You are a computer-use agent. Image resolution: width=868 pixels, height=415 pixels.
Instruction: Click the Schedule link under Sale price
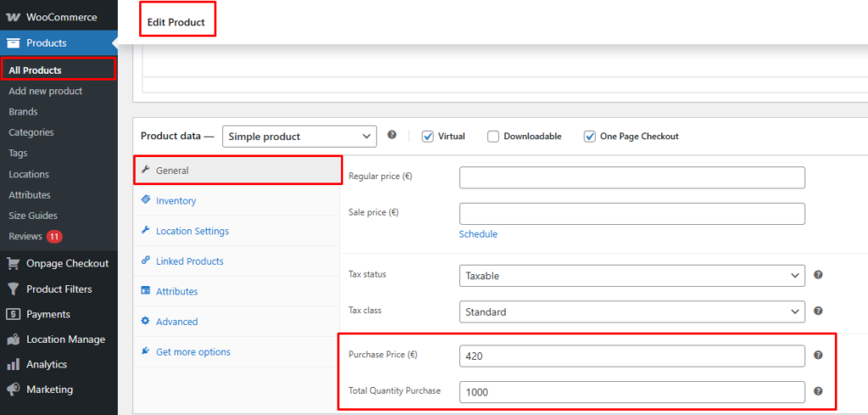tap(478, 234)
